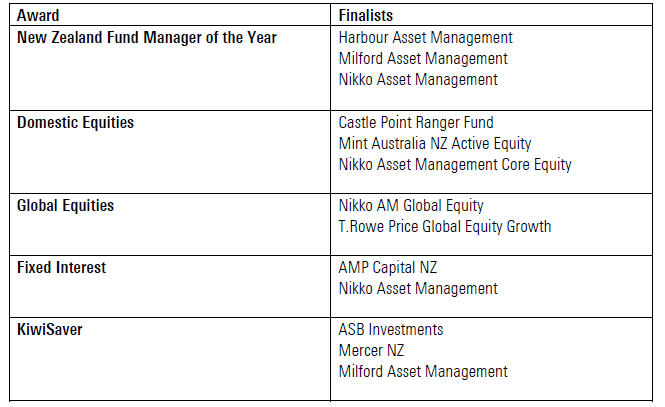Select the Domestic Equities award label
665x407 pixels.
click(x=75, y=122)
